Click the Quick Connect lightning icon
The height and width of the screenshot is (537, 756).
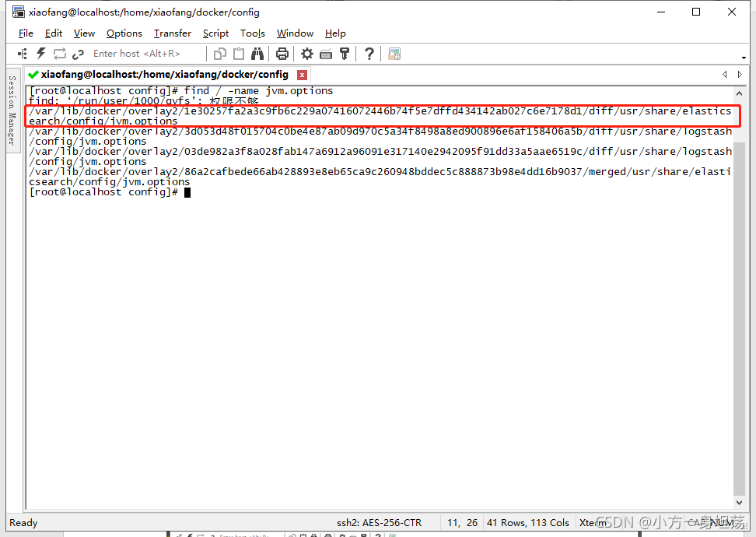(41, 54)
